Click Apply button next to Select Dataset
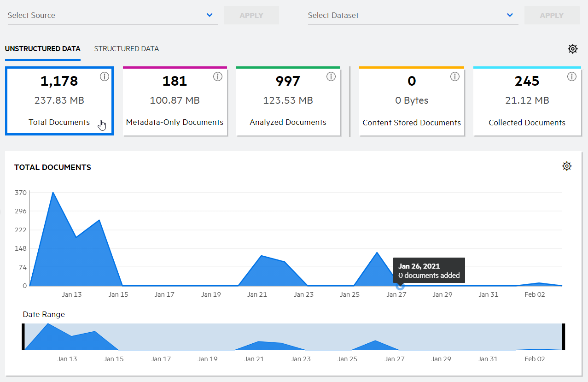Image resolution: width=588 pixels, height=382 pixels. point(552,15)
